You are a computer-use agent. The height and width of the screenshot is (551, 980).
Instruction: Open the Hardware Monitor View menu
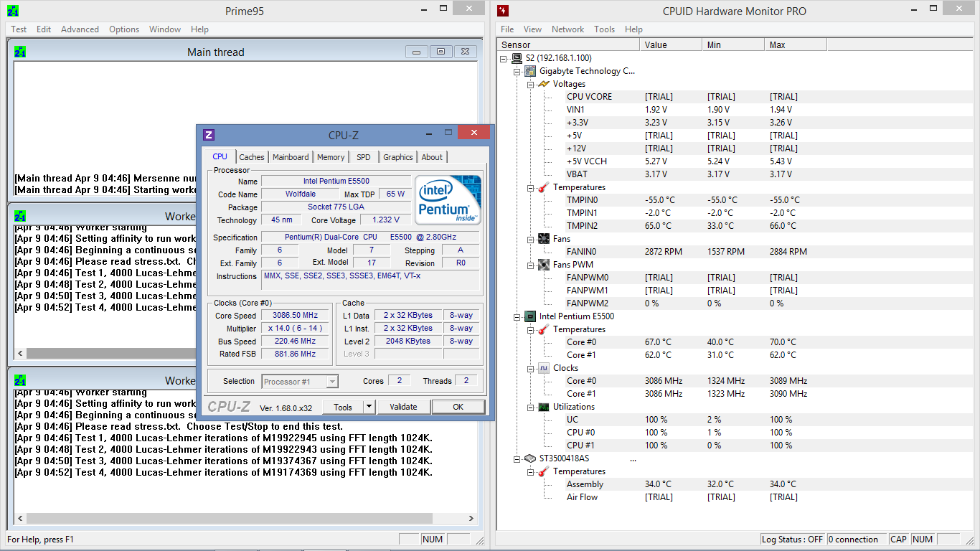tap(532, 29)
